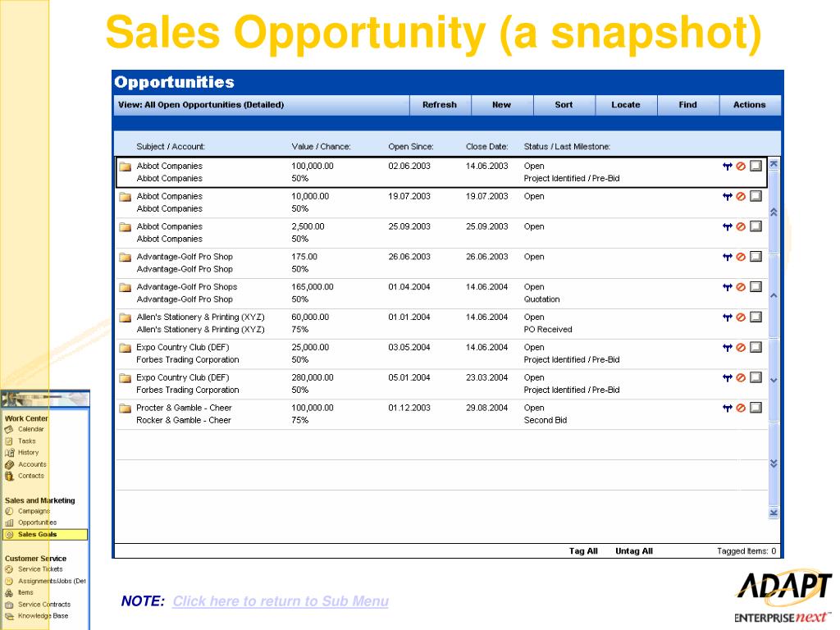Screen dimensions: 840x630
Task: Open folder icon of Procter & Gamble row
Action: point(126,409)
